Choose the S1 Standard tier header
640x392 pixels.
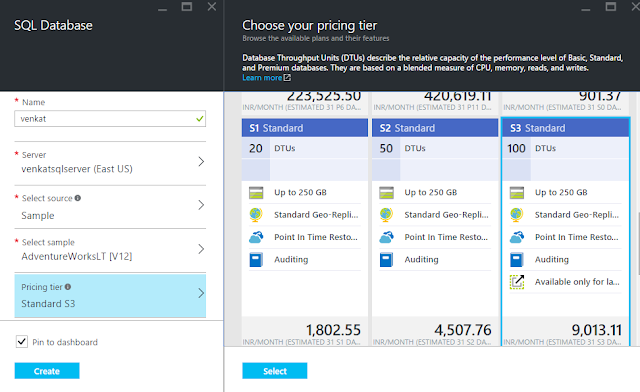(304, 128)
